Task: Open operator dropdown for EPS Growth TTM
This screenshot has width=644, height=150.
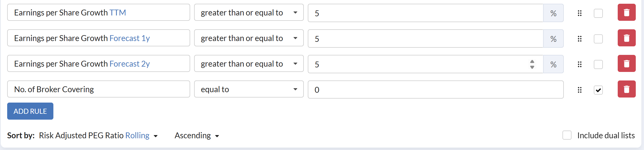Action: [249, 12]
